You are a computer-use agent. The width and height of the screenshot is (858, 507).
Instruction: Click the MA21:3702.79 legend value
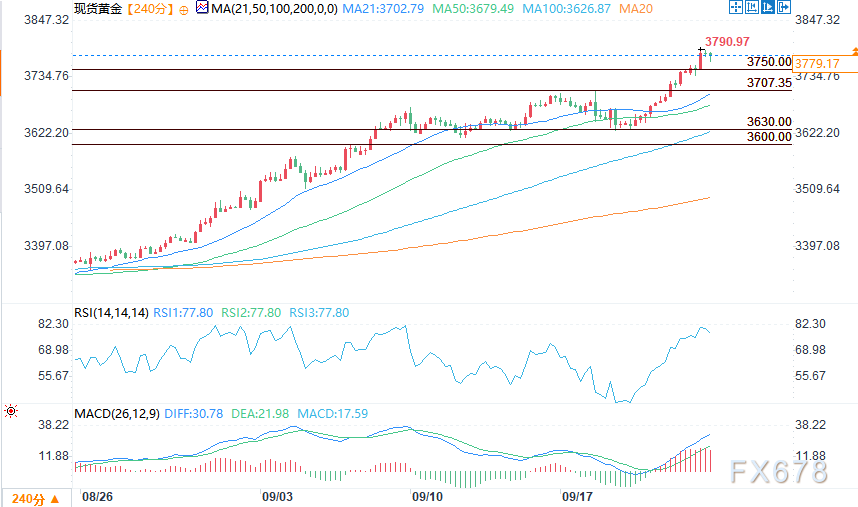367,9
